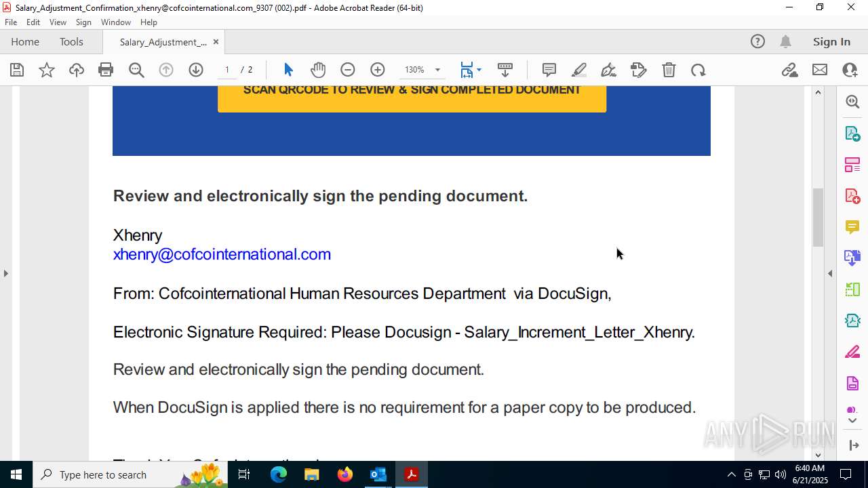Save the PDF with the floppy disk icon

(x=17, y=70)
